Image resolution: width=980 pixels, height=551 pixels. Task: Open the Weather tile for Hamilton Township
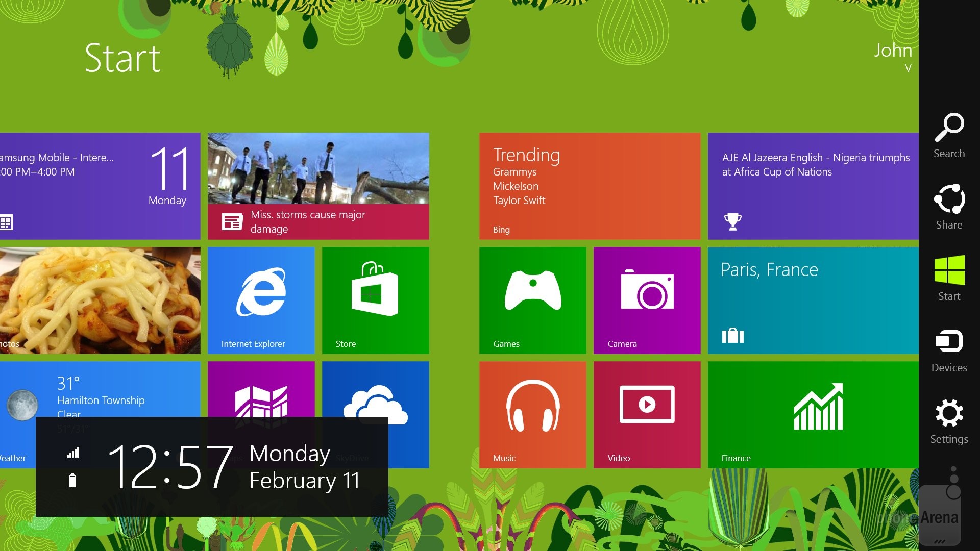(100, 389)
